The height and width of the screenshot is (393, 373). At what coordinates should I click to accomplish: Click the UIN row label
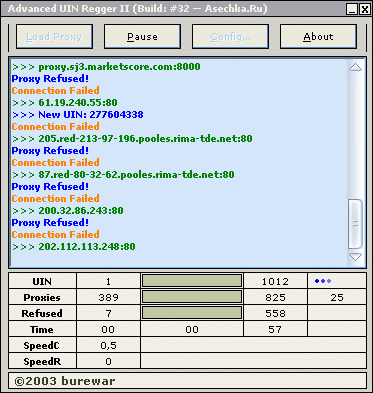42,281
